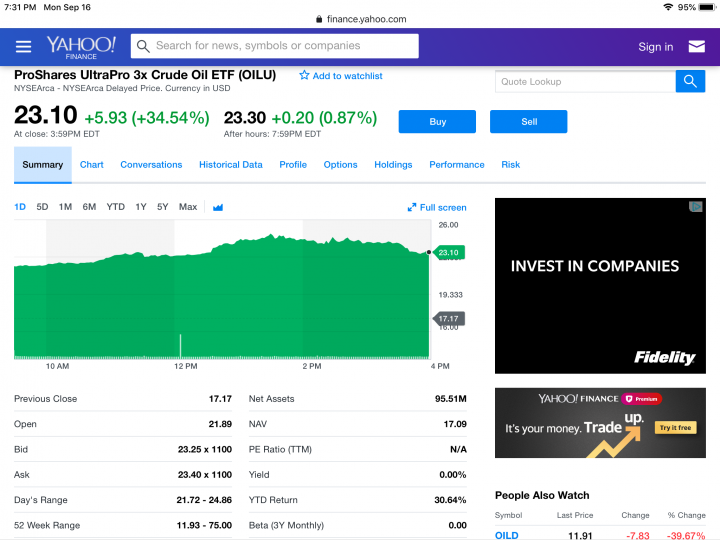The height and width of the screenshot is (540, 720).
Task: Click the Yahoo Finance logo
Action: coord(81,47)
